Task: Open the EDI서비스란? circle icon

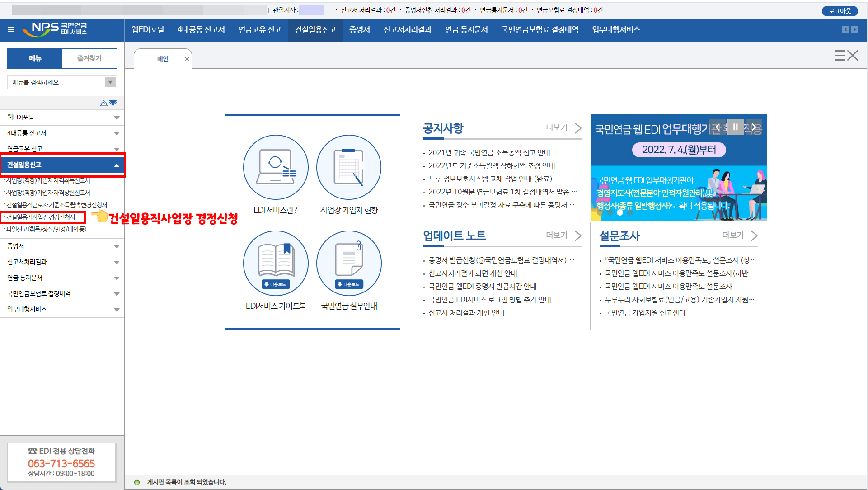Action: point(276,167)
